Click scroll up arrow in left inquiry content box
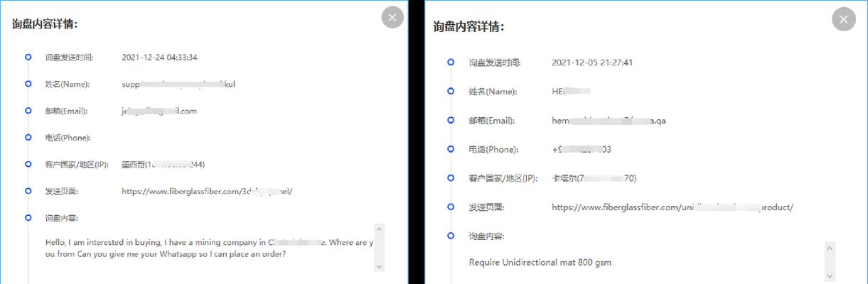Screen dimensions: 868x284 click(x=379, y=230)
